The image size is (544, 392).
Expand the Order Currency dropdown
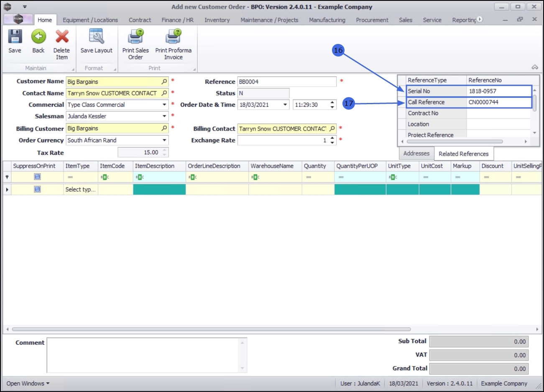coord(164,140)
